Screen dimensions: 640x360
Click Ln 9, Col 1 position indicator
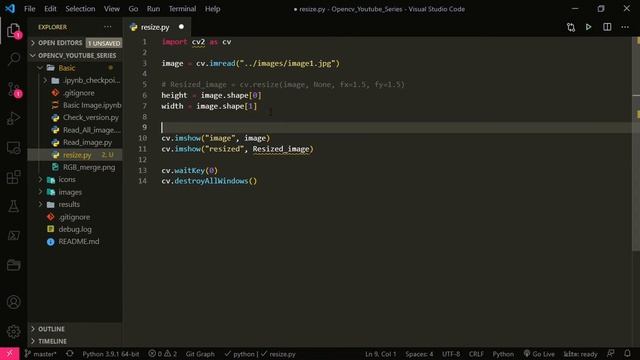coord(380,354)
